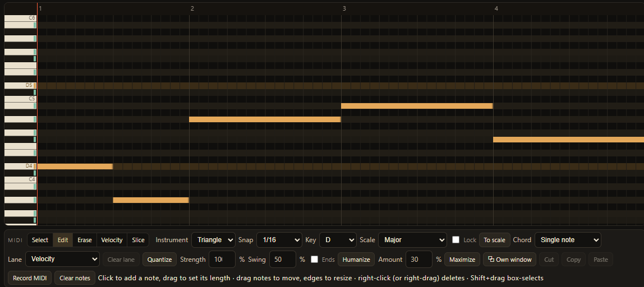Click bar 3 marker in the ruler
Screen dimensions: 644x287
coord(344,8)
